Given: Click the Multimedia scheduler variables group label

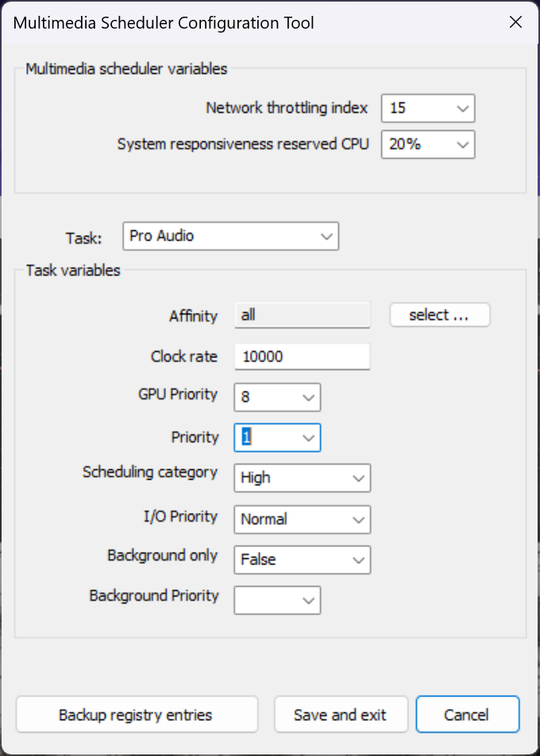Looking at the screenshot, I should pos(126,69).
